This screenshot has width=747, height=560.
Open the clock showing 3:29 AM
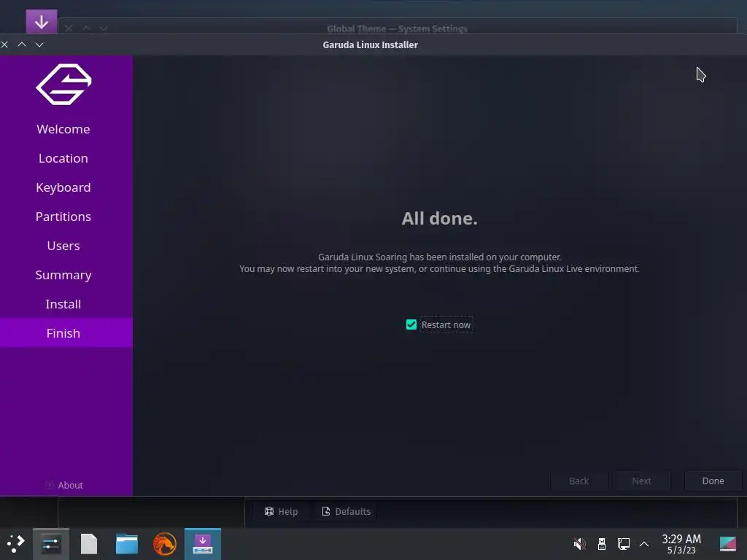click(x=681, y=544)
